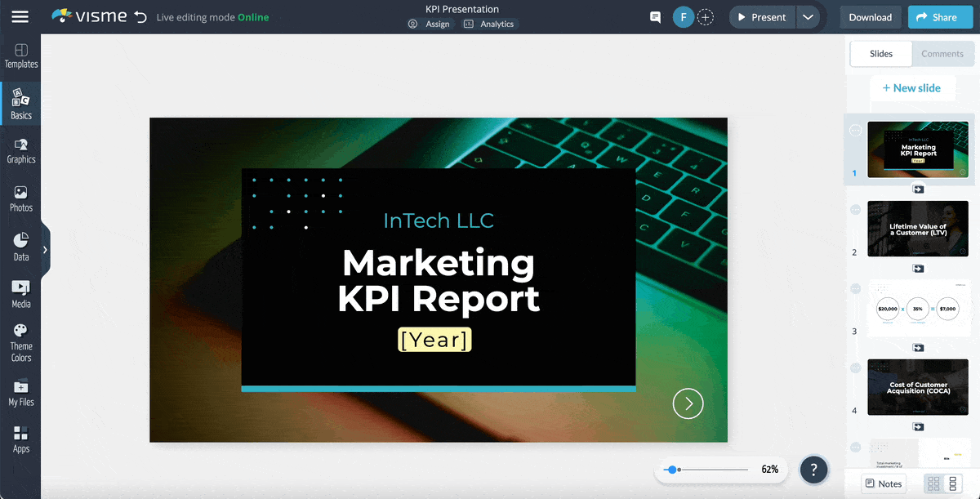Select the Graphics sidebar icon
Viewport: 980px width, 499px height.
click(x=21, y=151)
